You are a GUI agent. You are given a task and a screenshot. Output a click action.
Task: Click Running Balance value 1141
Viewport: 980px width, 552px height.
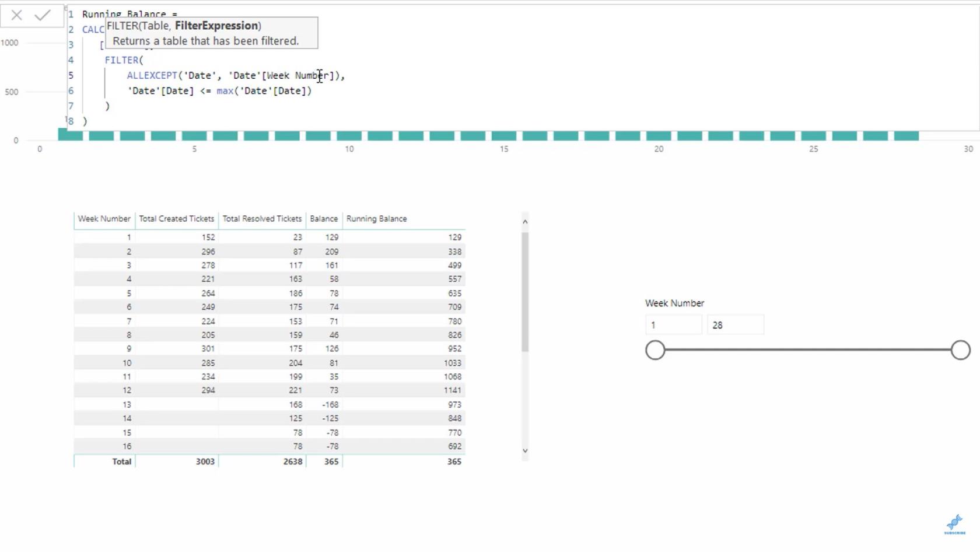[x=452, y=390]
